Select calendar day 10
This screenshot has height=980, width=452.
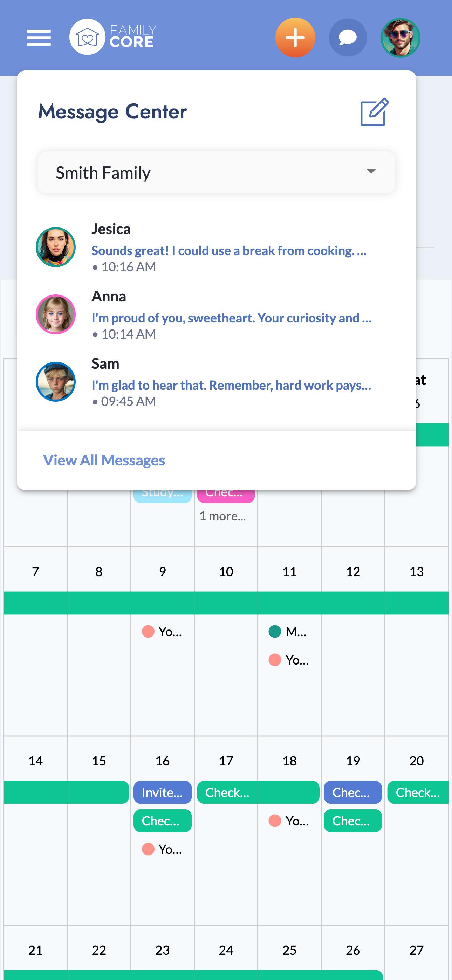point(226,571)
